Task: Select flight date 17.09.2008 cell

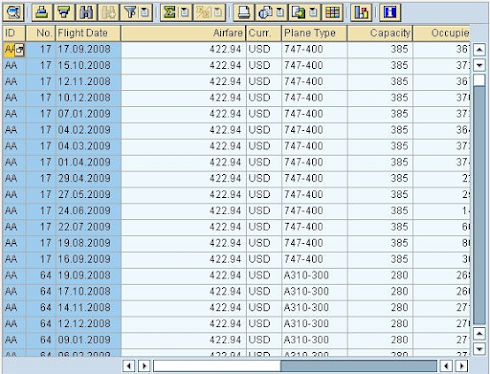Action: [x=88, y=50]
